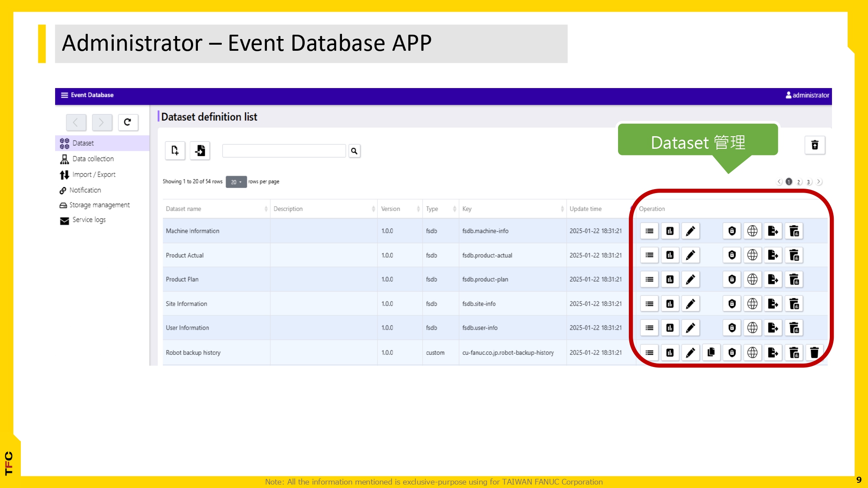Click the import dataset definition icon
Viewport: 868px width, 488px height.
coord(200,151)
